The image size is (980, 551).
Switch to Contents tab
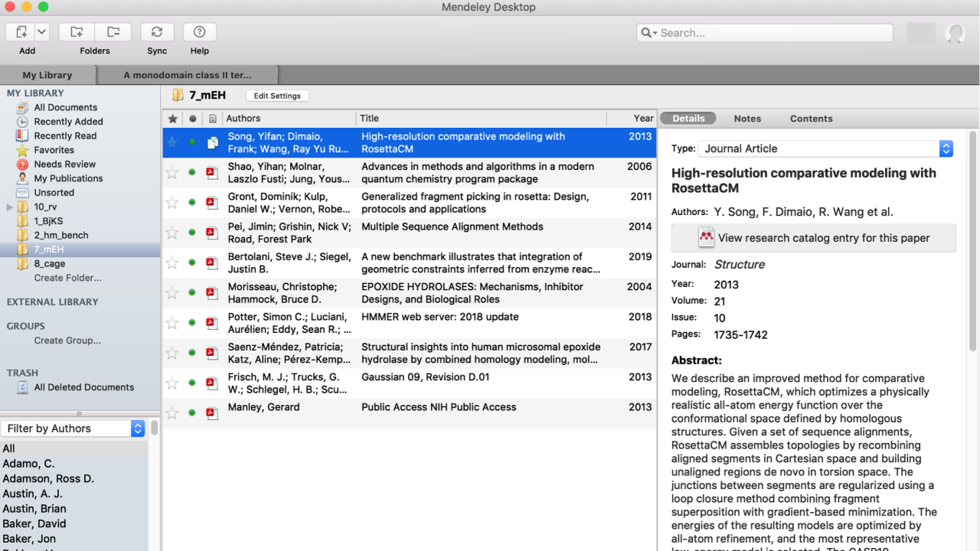[811, 119]
